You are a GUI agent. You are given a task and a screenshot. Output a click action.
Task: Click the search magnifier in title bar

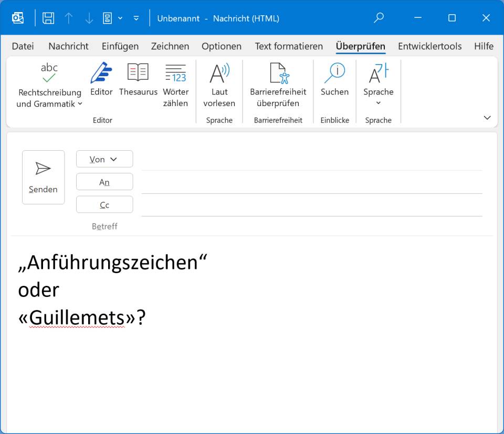coord(379,18)
